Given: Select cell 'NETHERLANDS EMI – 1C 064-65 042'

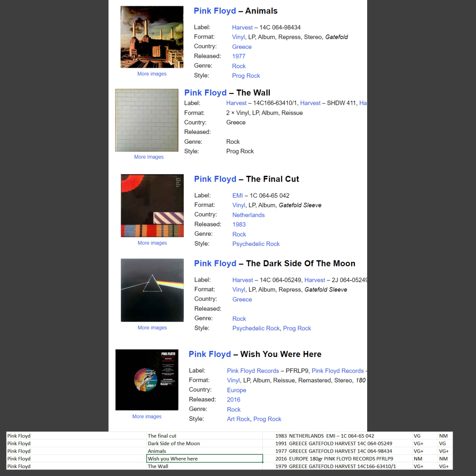Looking at the screenshot, I should pyautogui.click(x=350, y=435).
